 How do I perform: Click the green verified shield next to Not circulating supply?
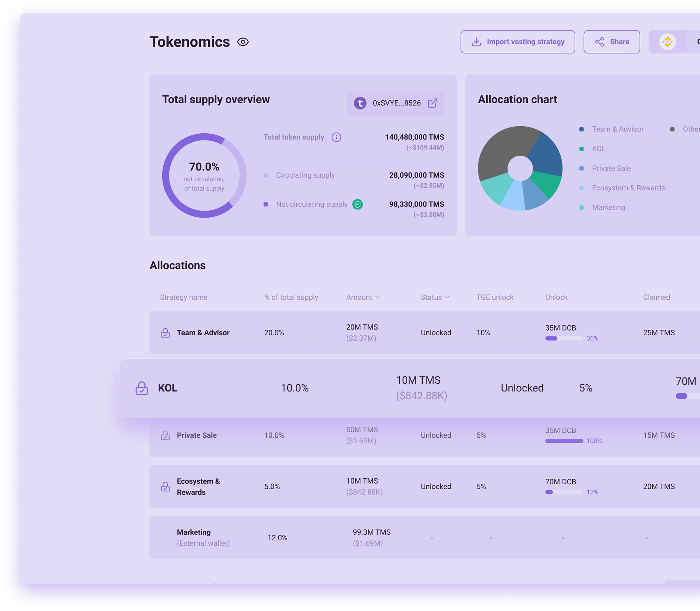coord(357,204)
